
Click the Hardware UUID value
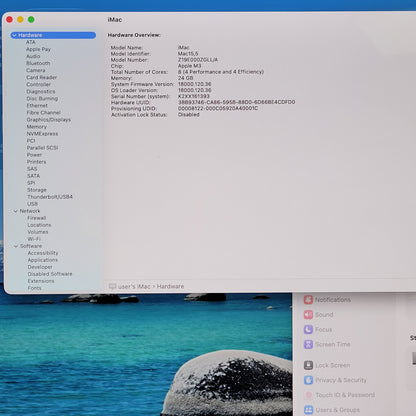tap(236, 102)
